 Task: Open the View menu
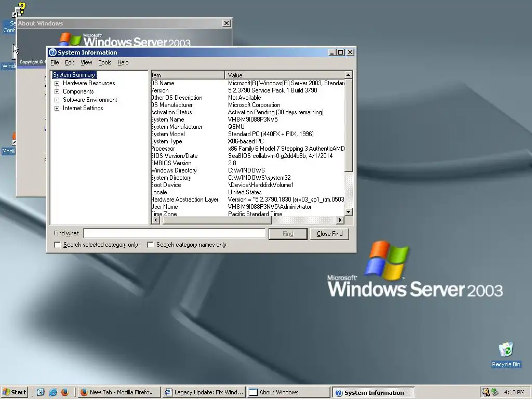point(86,62)
